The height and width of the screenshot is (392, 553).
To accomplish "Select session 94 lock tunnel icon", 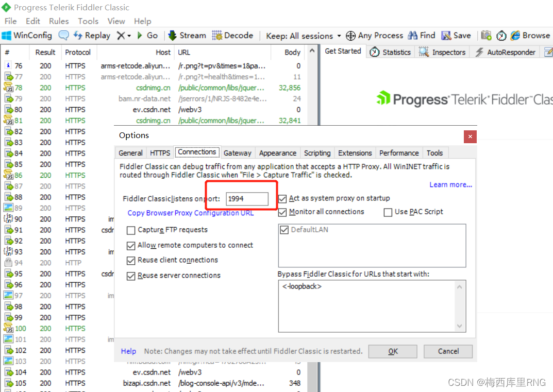I will point(8,262).
